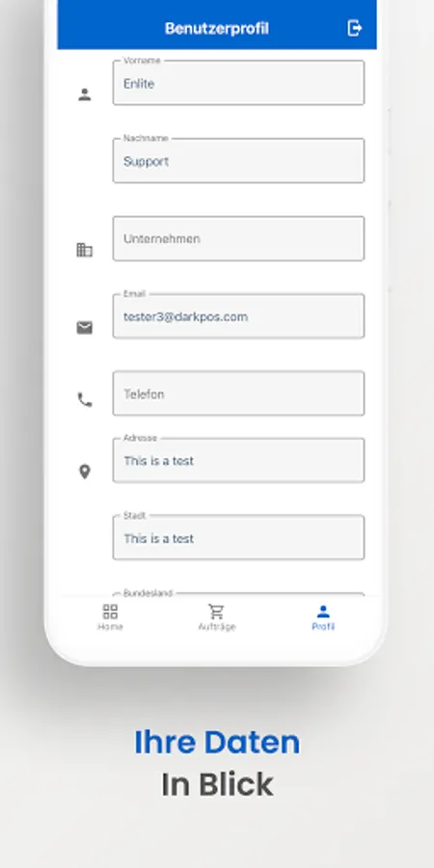The image size is (434, 868).
Task: Edit the Nachname field containing Support
Action: pos(238,160)
